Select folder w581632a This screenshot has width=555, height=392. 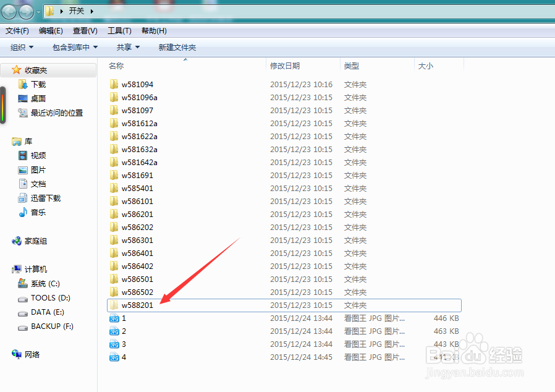tap(140, 150)
